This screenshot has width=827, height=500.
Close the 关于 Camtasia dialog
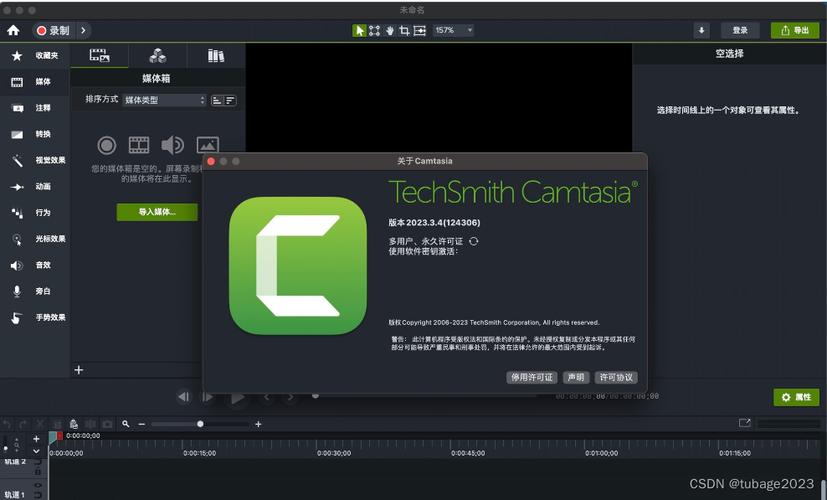coord(211,161)
